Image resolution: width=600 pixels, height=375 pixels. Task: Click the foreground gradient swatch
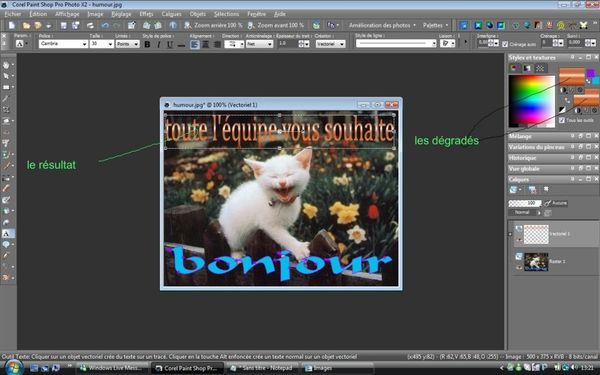(x=572, y=77)
